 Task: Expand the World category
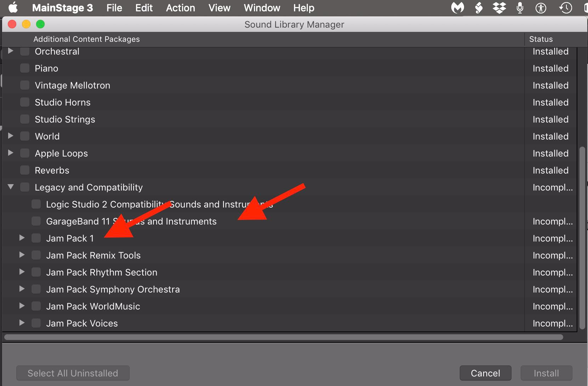[11, 136]
